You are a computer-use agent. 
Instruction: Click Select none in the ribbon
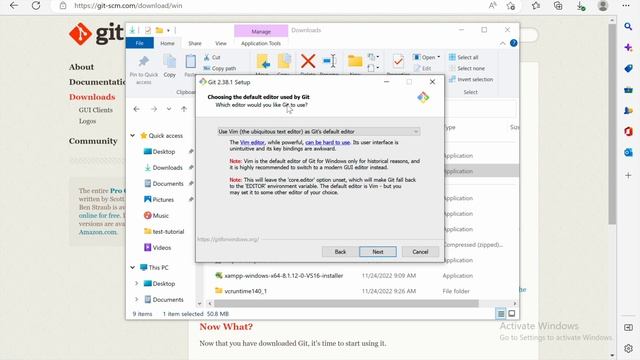(467, 69)
